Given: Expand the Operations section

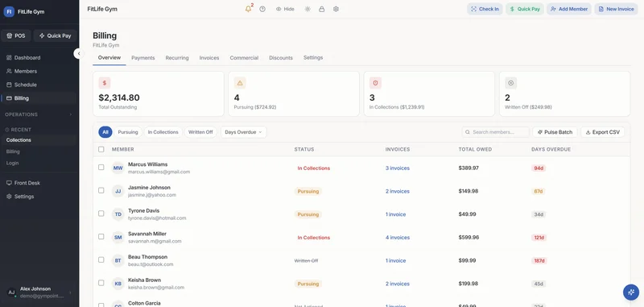Looking at the screenshot, I should pyautogui.click(x=39, y=114).
